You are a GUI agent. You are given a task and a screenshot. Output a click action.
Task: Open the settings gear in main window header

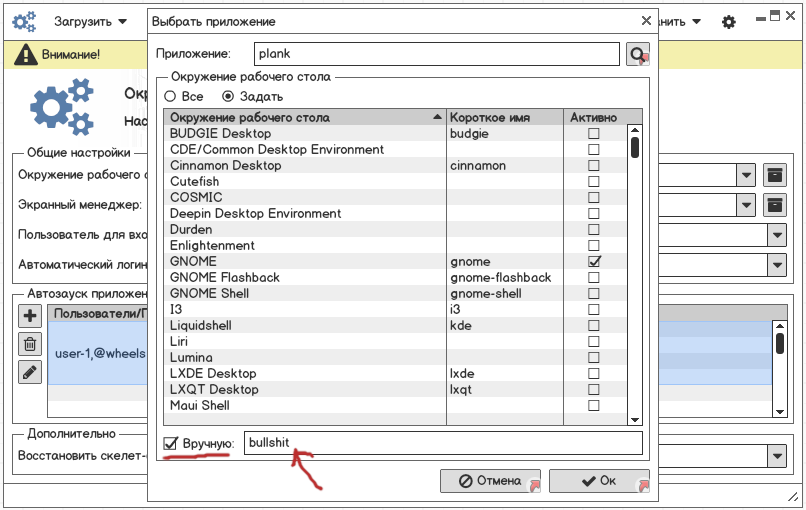point(728,22)
